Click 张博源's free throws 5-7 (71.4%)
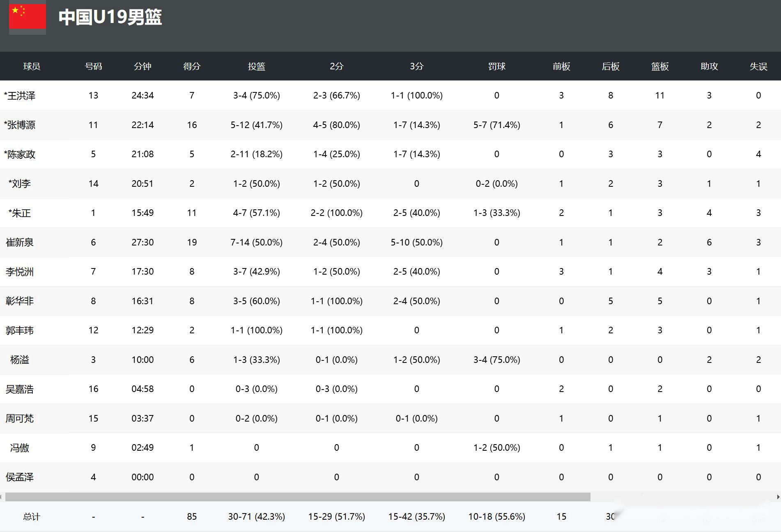781x532 pixels. (x=497, y=125)
